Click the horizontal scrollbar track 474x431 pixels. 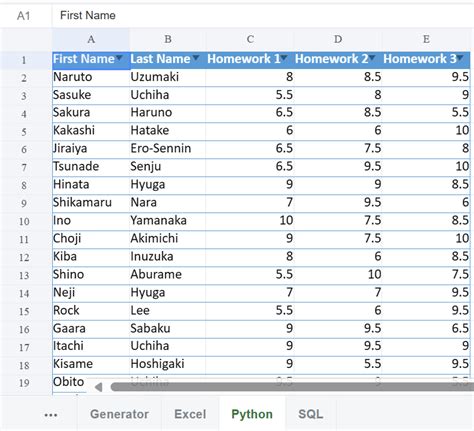[x=292, y=387]
